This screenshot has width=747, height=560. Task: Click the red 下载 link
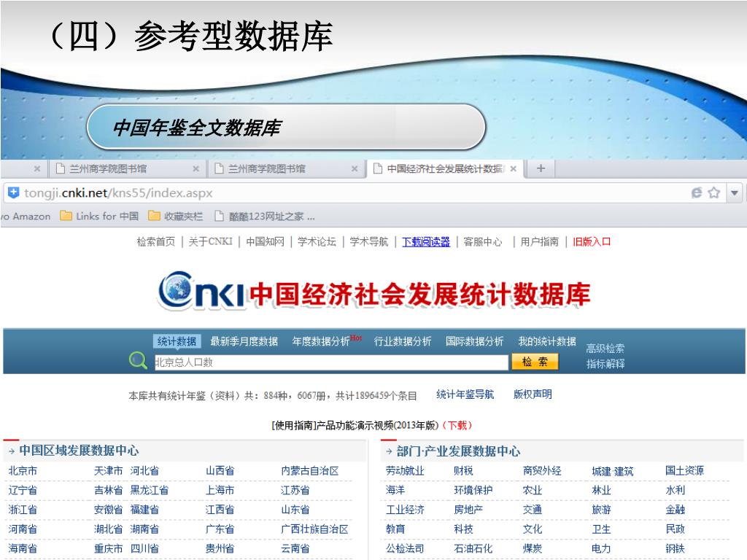click(x=458, y=425)
